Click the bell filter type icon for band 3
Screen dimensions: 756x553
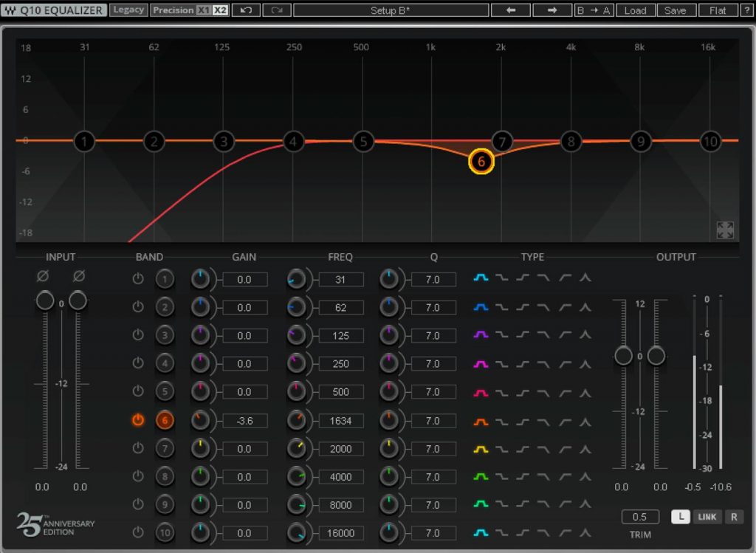click(x=481, y=335)
